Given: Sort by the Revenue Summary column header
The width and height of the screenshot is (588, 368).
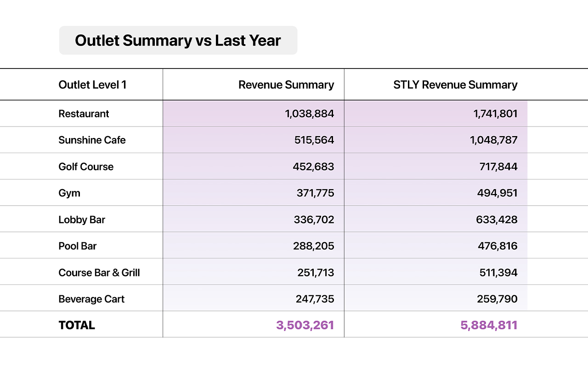Looking at the screenshot, I should [x=286, y=85].
